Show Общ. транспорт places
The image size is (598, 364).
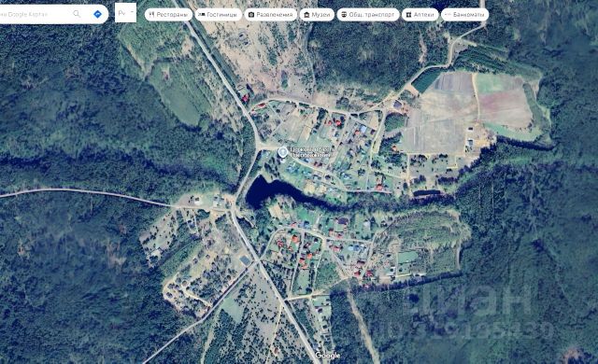coord(368,15)
